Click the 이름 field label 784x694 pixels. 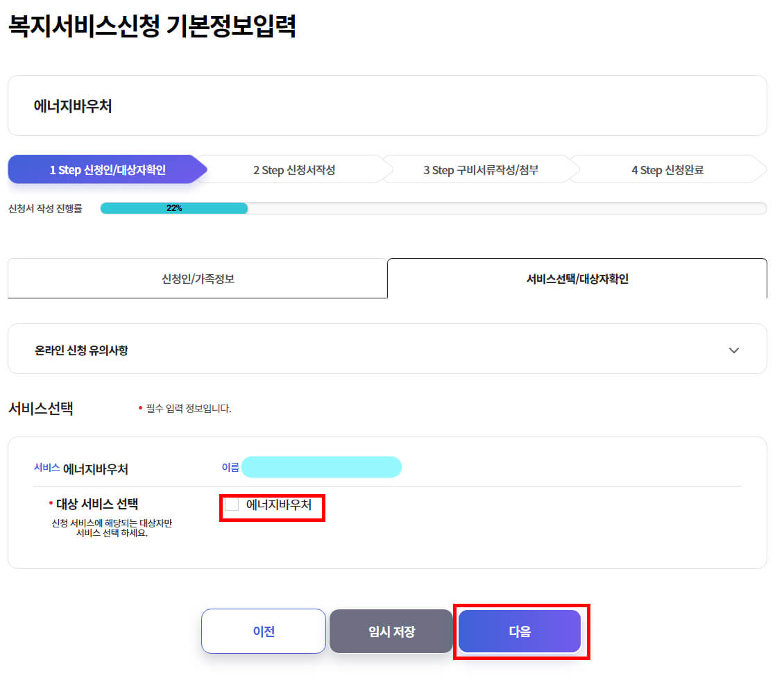click(231, 466)
